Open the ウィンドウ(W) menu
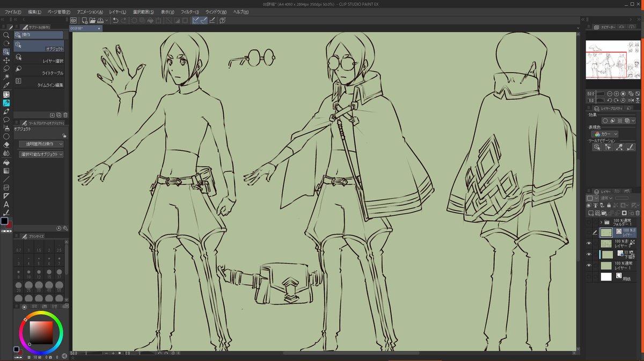The height and width of the screenshot is (361, 644). (x=216, y=12)
